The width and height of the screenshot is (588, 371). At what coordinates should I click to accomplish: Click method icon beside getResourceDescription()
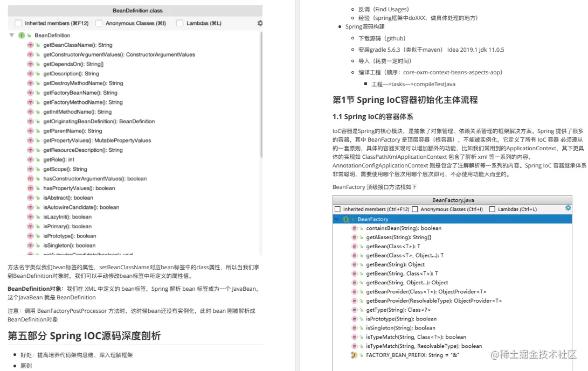coord(30,150)
